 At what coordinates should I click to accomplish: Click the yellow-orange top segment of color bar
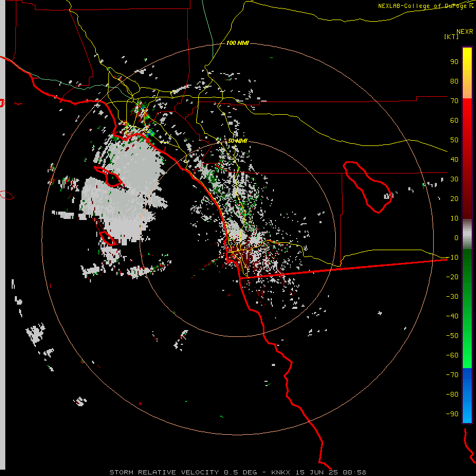tap(467, 73)
